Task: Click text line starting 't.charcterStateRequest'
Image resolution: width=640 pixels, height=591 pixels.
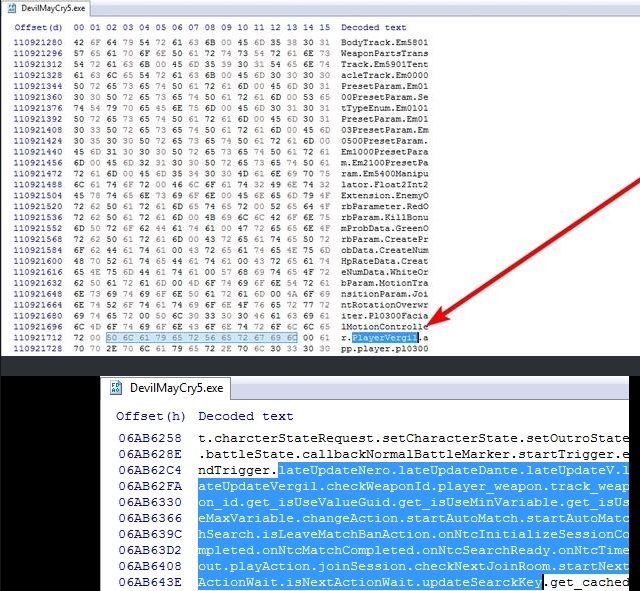Action: click(413, 438)
